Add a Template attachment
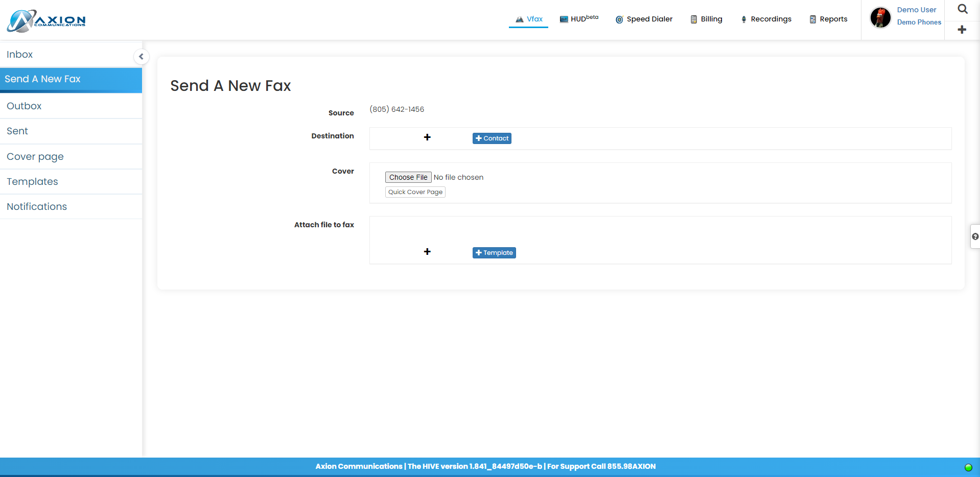 (x=494, y=253)
